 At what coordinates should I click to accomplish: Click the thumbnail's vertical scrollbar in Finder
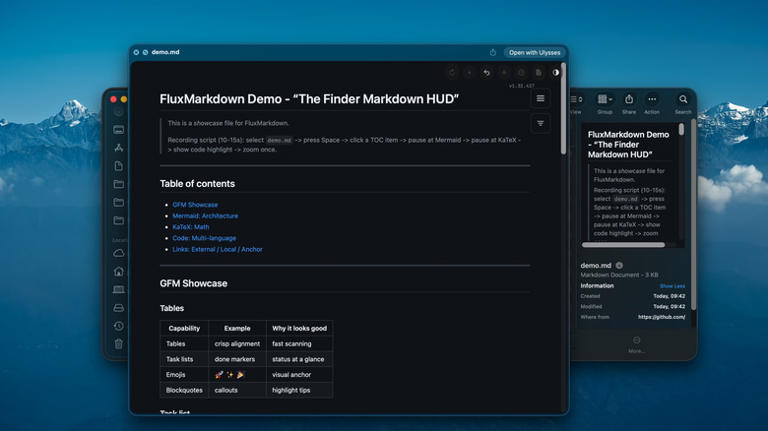[x=681, y=129]
